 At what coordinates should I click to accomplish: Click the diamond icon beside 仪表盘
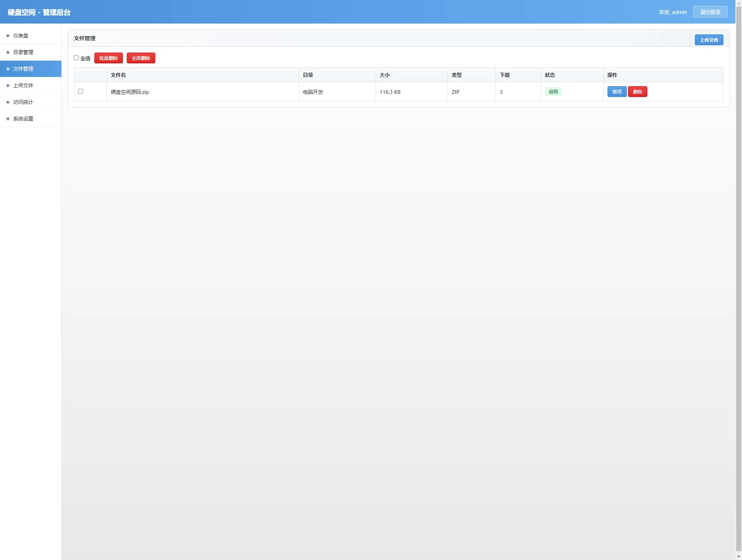point(8,36)
